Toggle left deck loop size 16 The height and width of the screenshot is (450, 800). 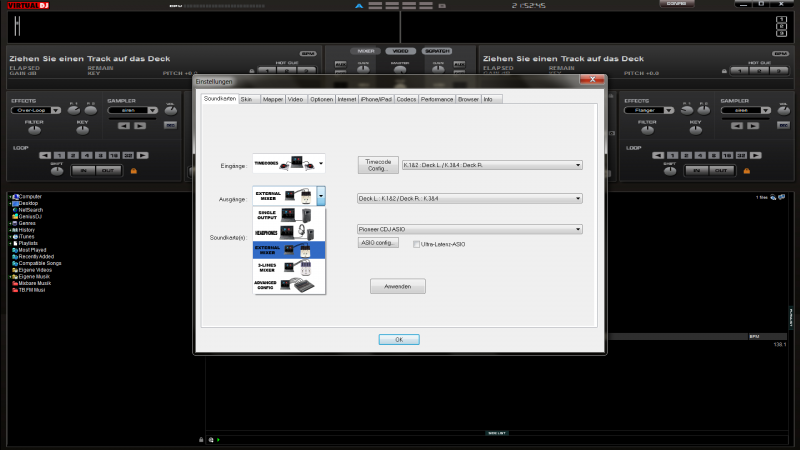click(x=114, y=155)
